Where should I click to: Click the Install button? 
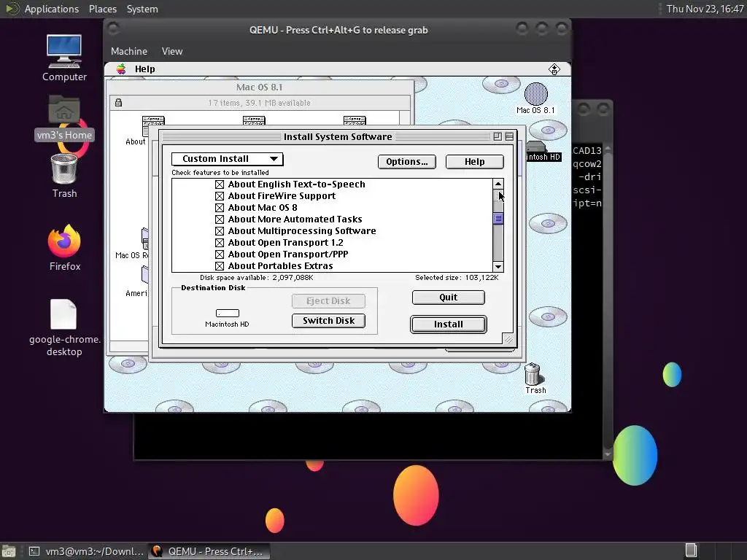tap(449, 324)
